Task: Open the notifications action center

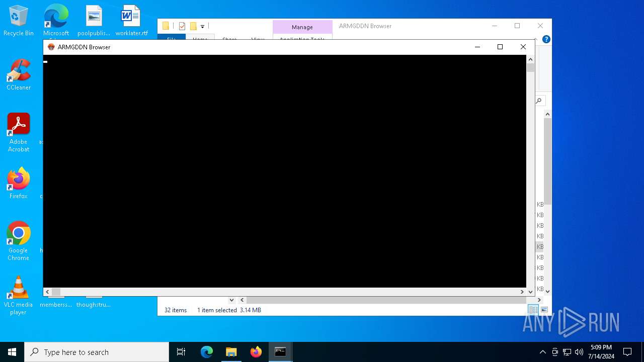Action: [627, 352]
